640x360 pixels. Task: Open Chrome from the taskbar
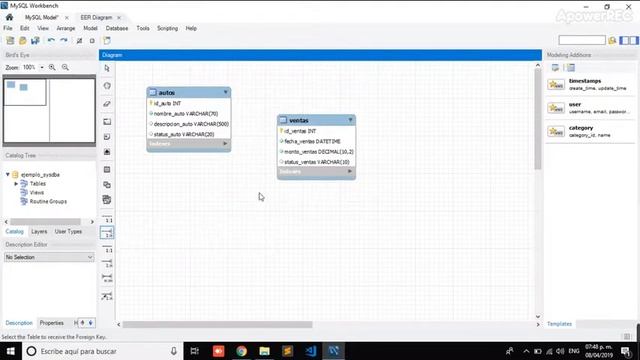click(x=241, y=351)
